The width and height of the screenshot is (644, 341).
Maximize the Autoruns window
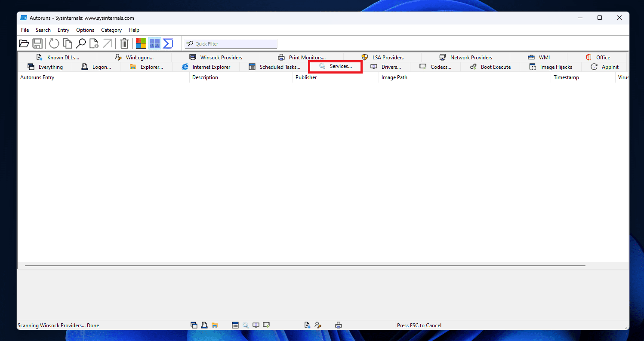click(x=600, y=18)
